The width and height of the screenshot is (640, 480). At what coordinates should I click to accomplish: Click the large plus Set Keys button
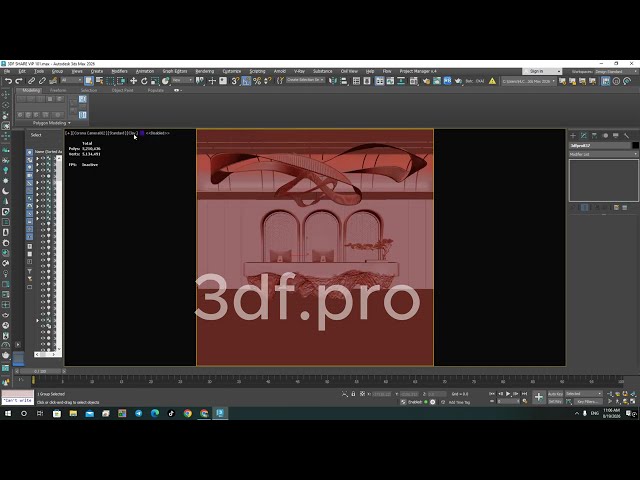point(539,397)
